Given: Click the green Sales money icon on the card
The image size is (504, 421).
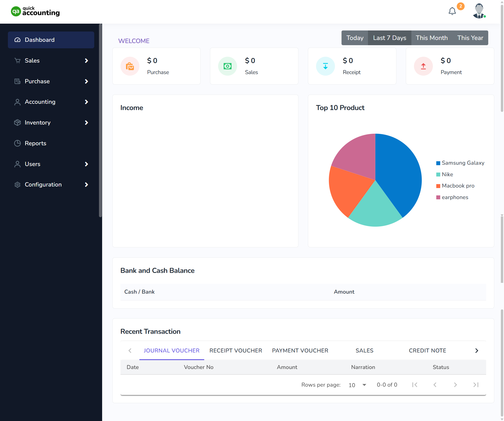Looking at the screenshot, I should coord(228,66).
